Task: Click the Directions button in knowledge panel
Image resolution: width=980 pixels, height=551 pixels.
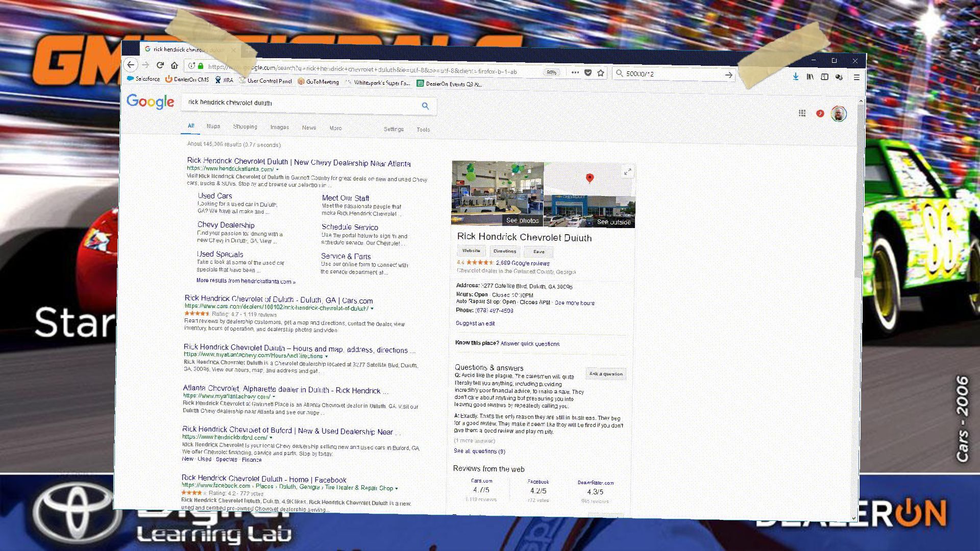Action: tap(505, 251)
